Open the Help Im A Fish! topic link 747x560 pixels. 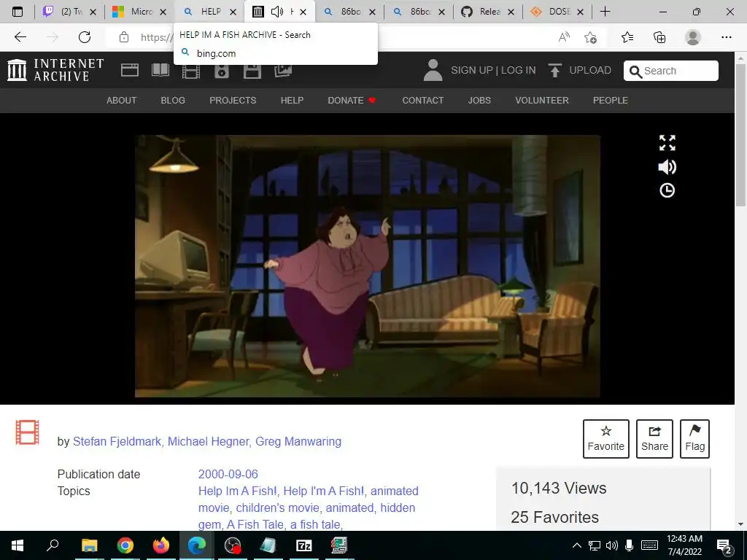(237, 491)
